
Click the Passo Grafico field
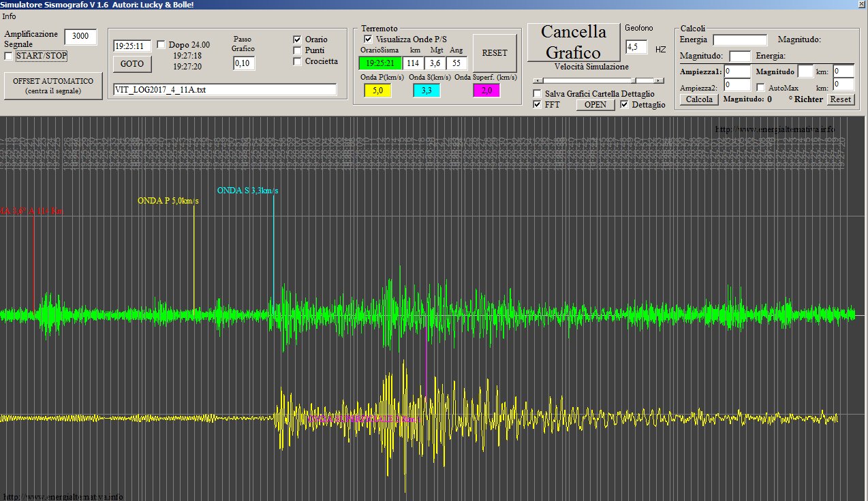(244, 63)
